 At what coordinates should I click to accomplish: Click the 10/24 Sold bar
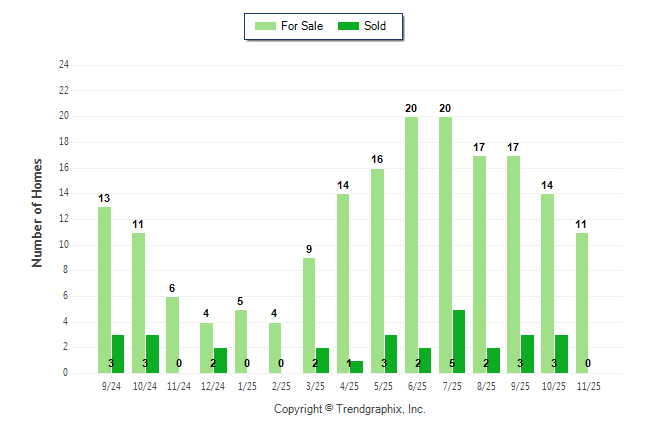point(152,354)
